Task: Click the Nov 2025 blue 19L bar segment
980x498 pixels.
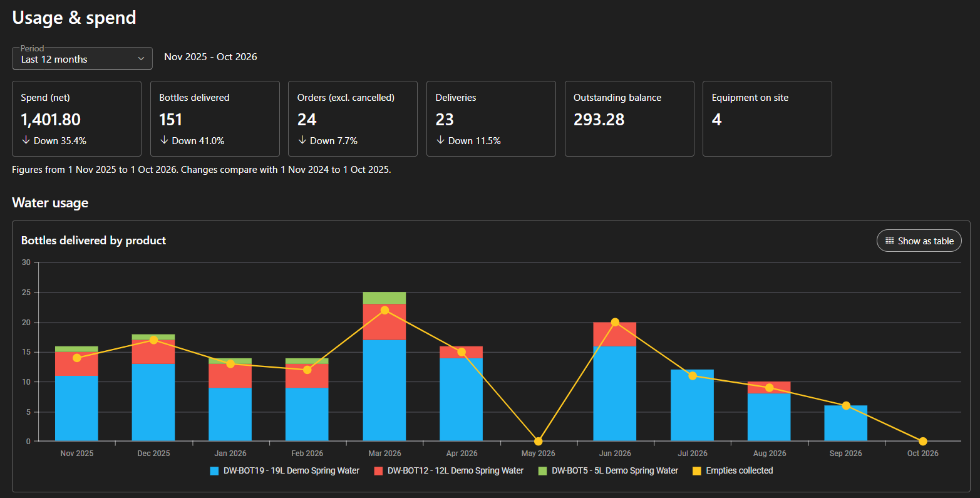Action: coord(76,408)
